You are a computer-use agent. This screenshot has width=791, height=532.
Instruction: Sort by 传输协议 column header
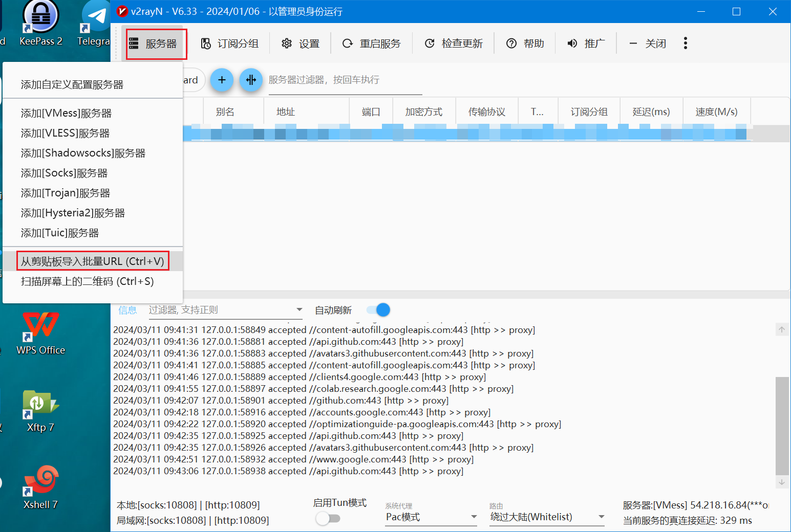[x=487, y=112]
